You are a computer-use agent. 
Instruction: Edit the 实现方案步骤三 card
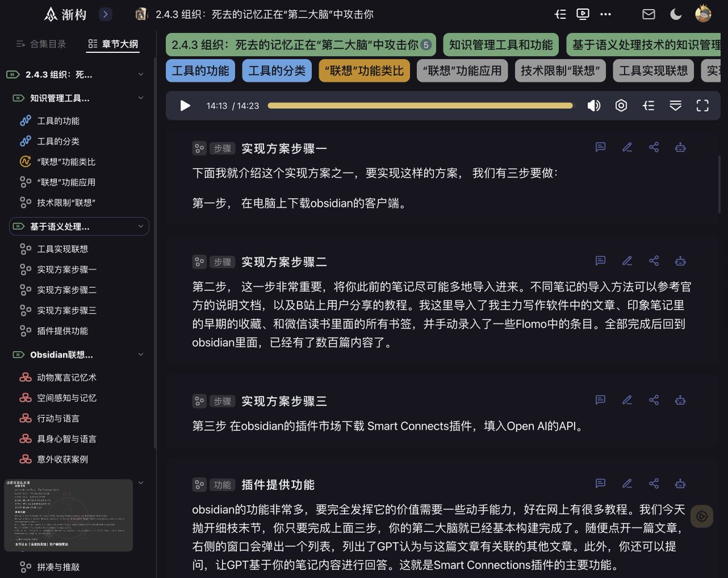627,399
